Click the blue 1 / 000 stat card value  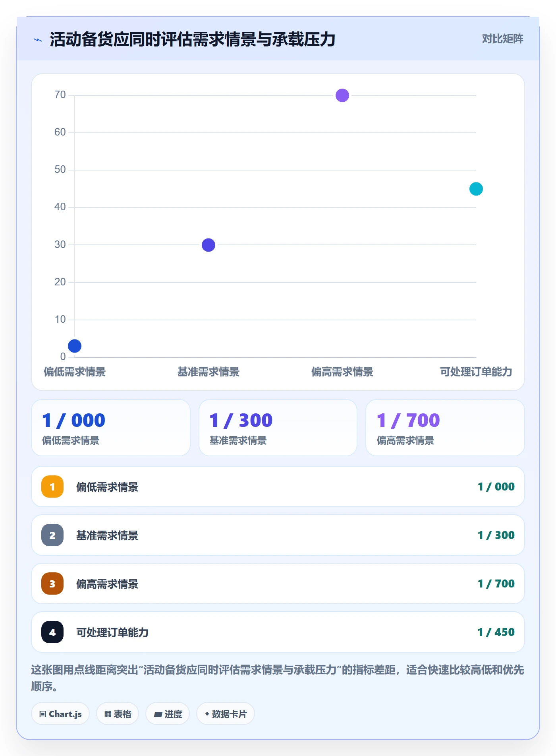pyautogui.click(x=73, y=420)
